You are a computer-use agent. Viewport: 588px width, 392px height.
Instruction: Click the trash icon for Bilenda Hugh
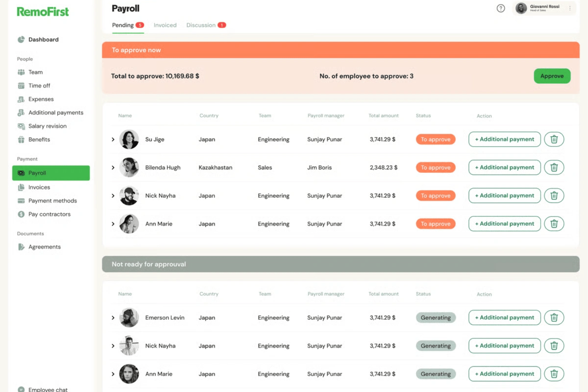click(x=554, y=168)
